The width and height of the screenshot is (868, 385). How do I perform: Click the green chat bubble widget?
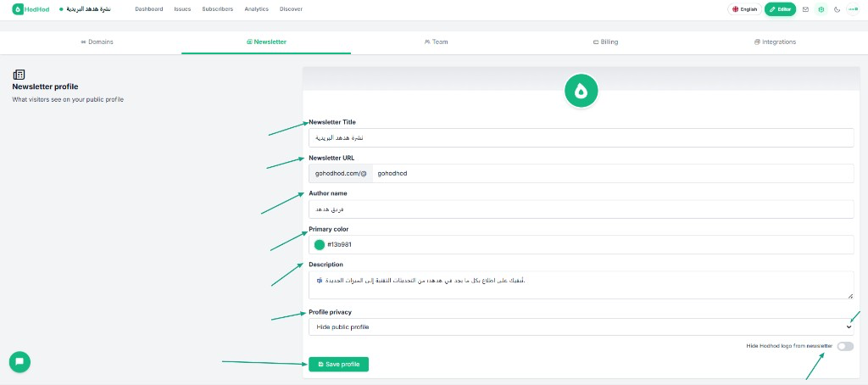click(19, 362)
